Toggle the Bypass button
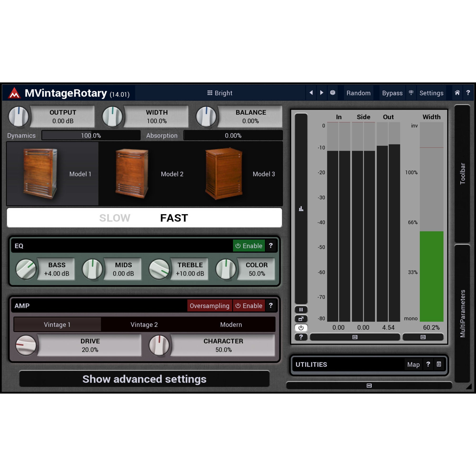The height and width of the screenshot is (476, 476). (392, 93)
